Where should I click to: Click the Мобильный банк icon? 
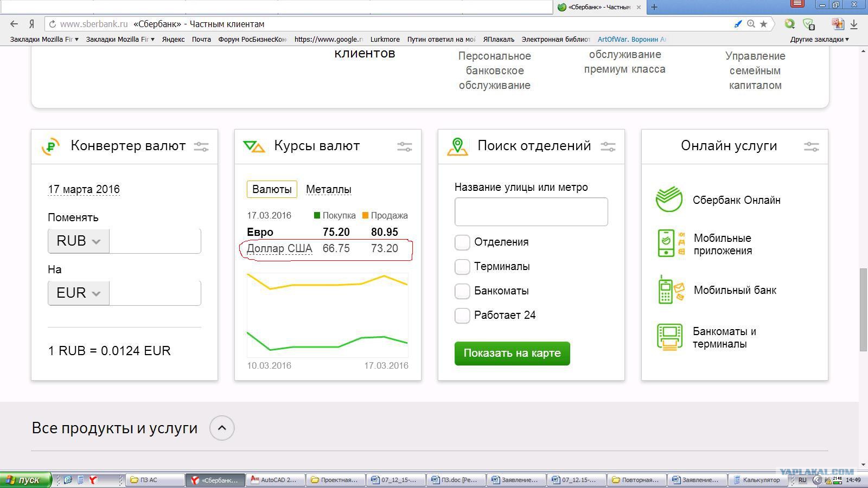(x=671, y=290)
